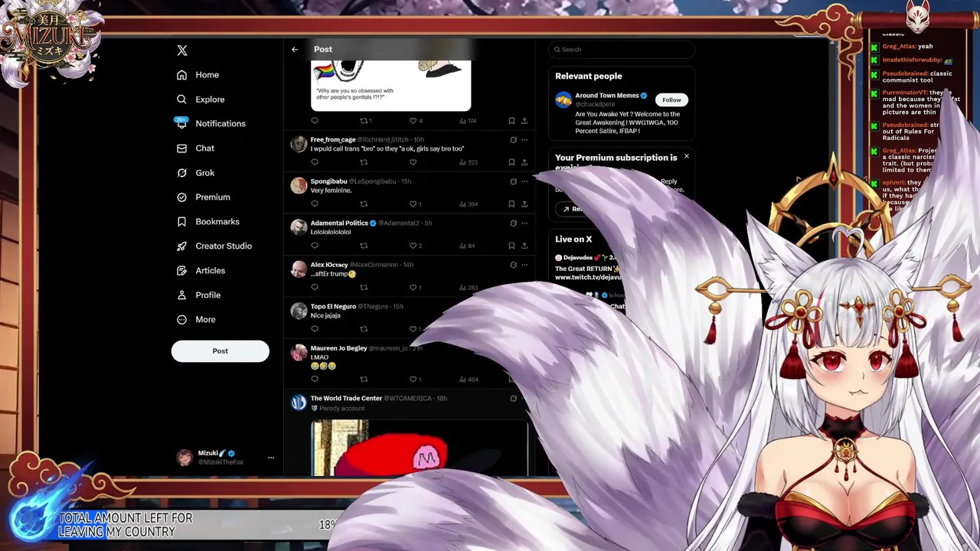Reply to Spongibabu's comment

coord(315,204)
